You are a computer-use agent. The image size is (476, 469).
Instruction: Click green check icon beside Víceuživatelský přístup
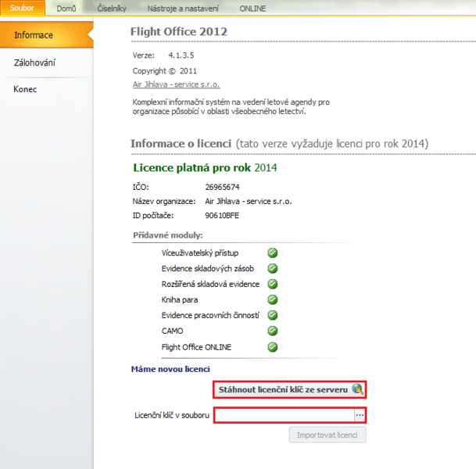click(x=273, y=252)
